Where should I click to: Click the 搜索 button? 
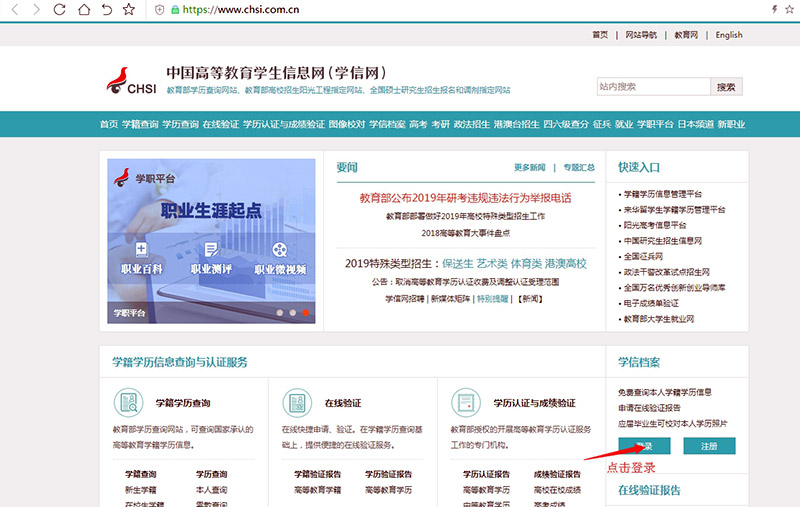pos(726,87)
